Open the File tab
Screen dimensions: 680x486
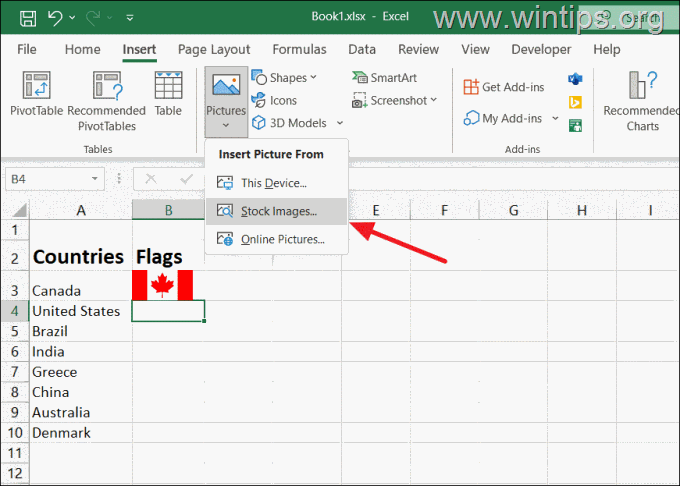coord(27,49)
